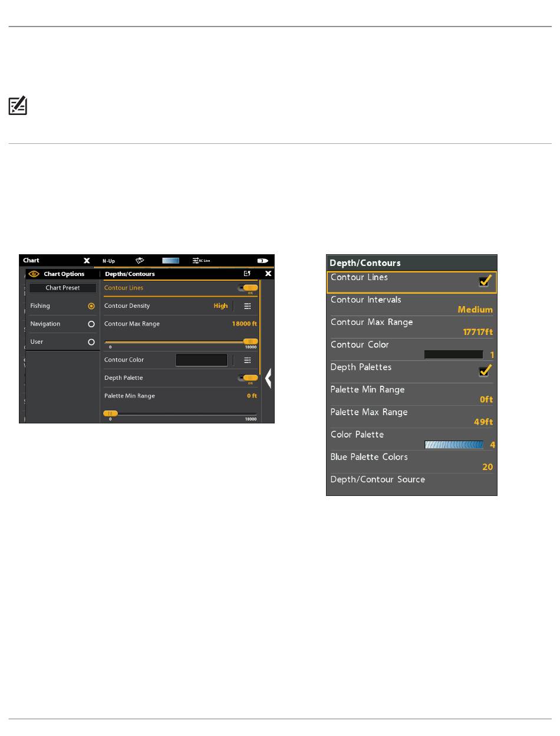The image size is (560, 736).
Task: Close the Chart menu with X
Action: [86, 260]
